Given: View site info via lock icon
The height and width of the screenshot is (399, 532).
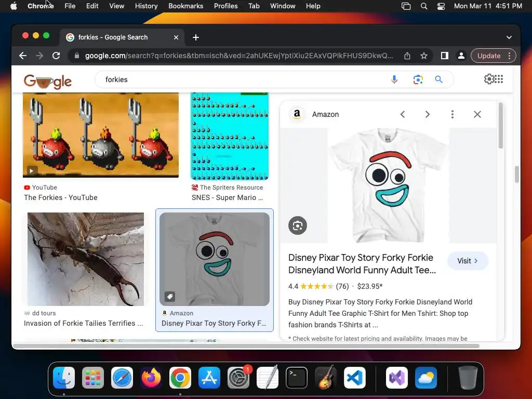Looking at the screenshot, I should [77, 56].
